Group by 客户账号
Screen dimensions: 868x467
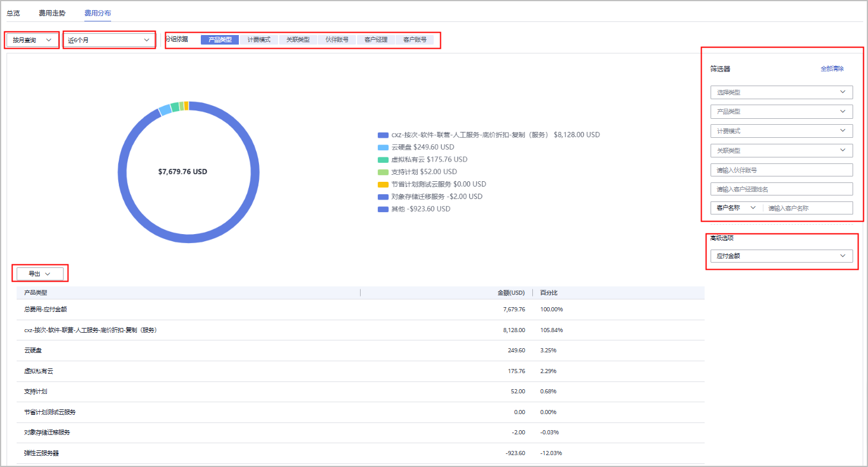click(x=415, y=40)
